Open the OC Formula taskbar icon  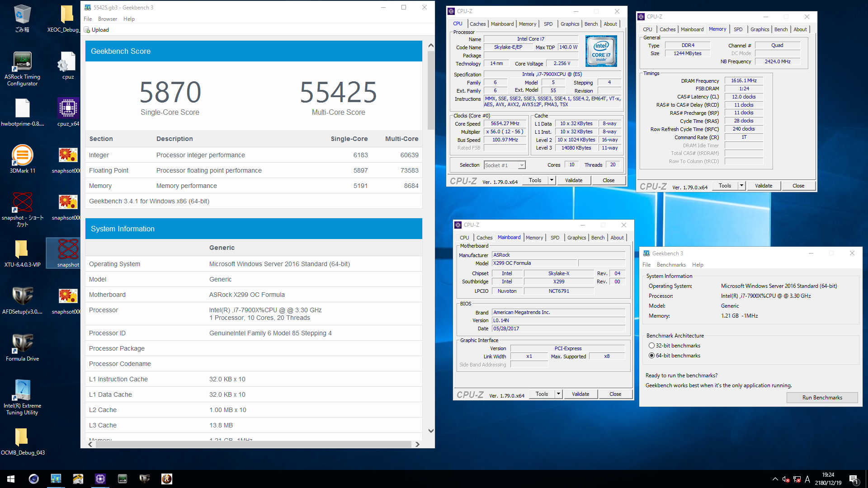click(x=144, y=479)
